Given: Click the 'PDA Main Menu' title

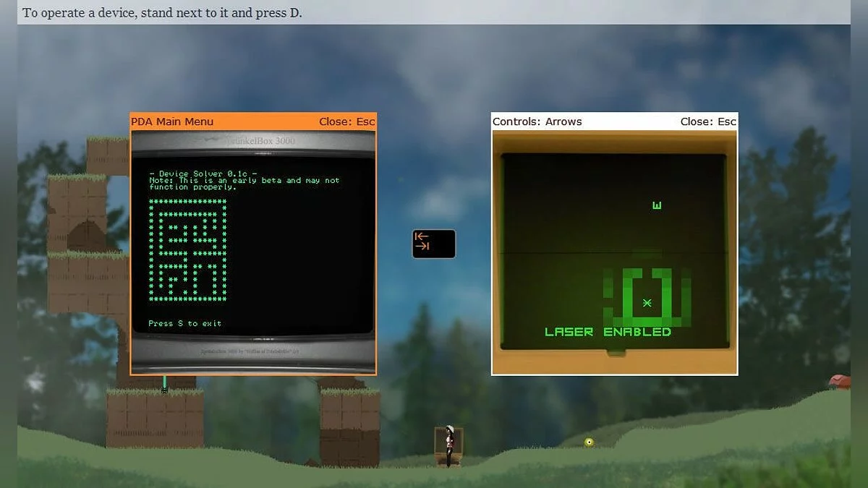Looking at the screenshot, I should [x=172, y=121].
